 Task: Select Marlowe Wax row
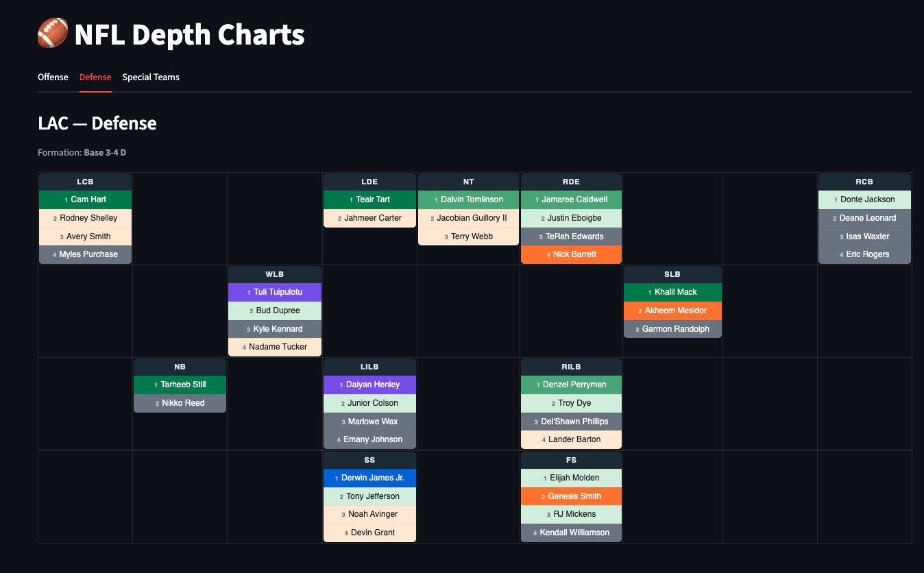(x=369, y=422)
